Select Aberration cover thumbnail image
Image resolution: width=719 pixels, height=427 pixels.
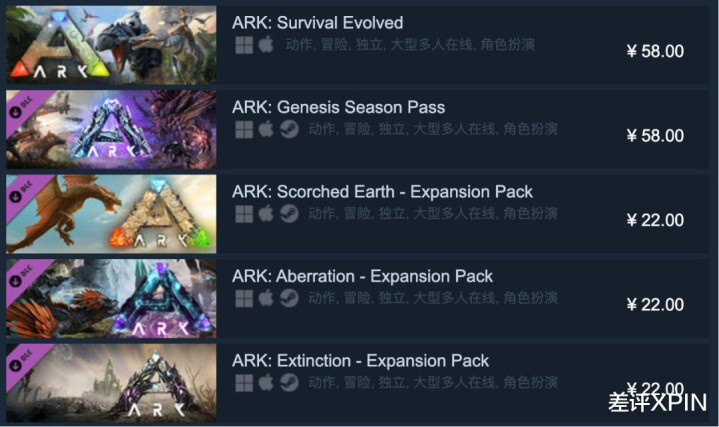111,298
